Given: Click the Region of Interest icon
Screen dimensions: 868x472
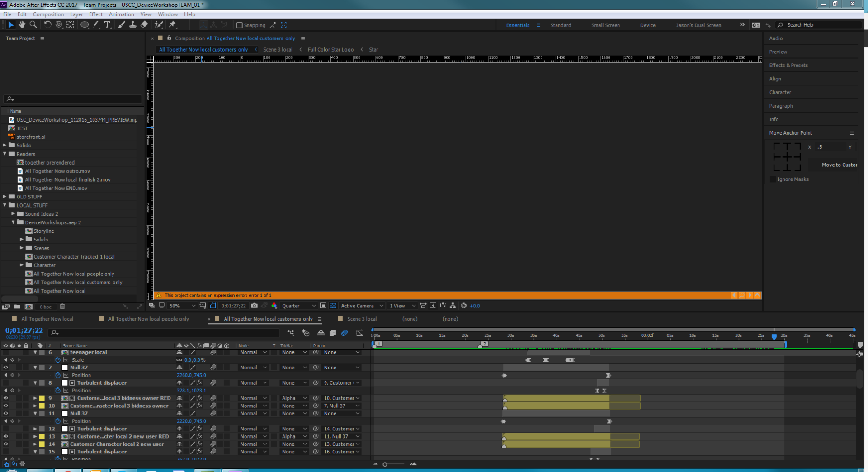Looking at the screenshot, I should pos(323,306).
